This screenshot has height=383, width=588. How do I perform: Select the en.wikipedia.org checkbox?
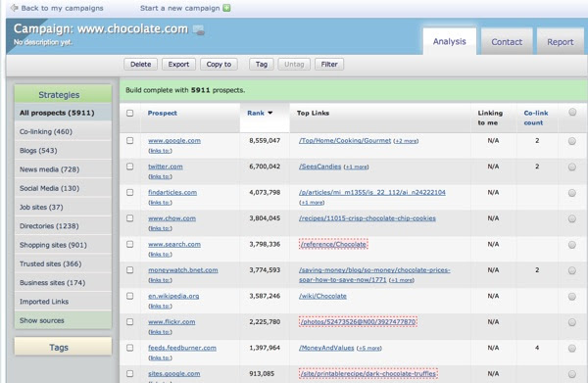coord(129,296)
